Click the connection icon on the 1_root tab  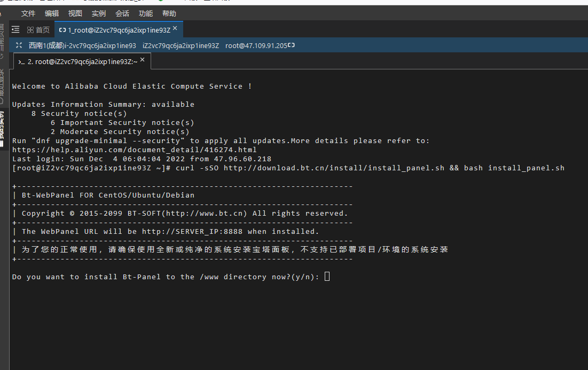62,30
